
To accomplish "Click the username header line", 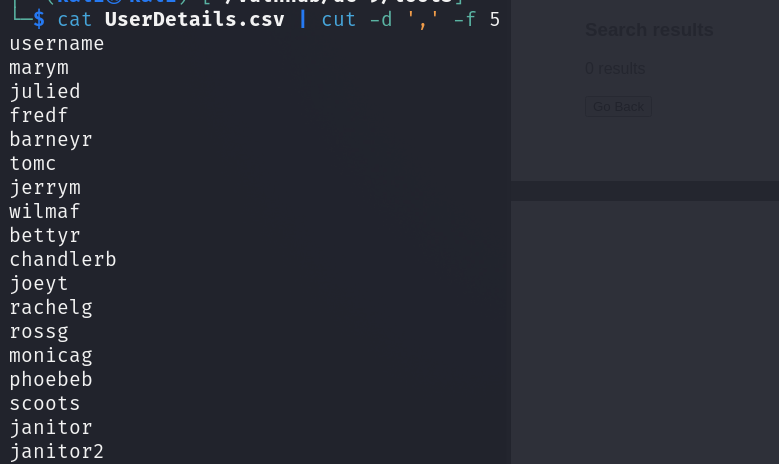I will point(57,44).
